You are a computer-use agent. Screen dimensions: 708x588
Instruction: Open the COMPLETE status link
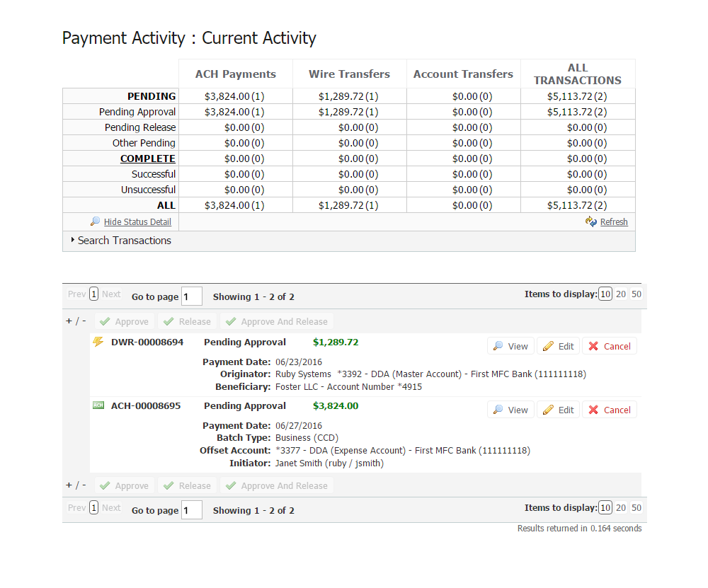[x=147, y=158]
